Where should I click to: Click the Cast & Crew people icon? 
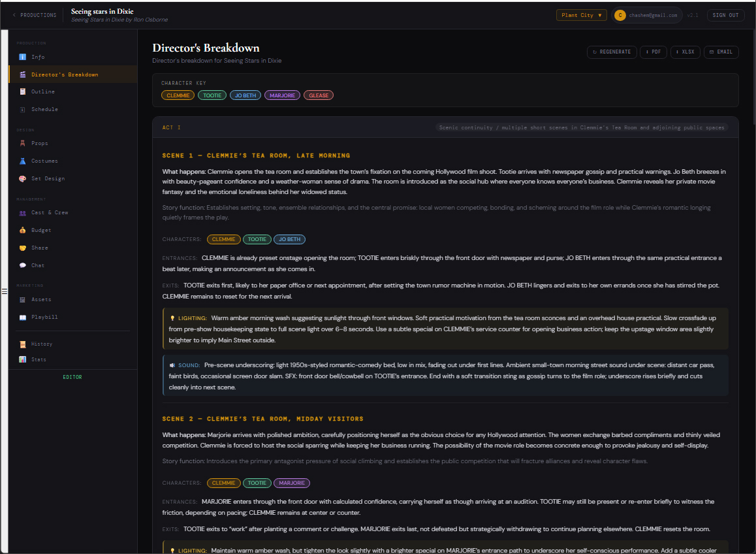[x=23, y=212]
